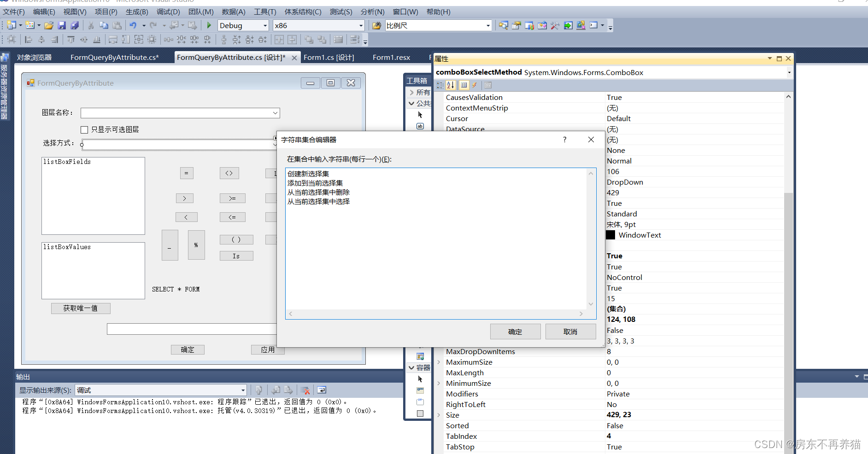Open the 生成(B) menu

tap(137, 12)
